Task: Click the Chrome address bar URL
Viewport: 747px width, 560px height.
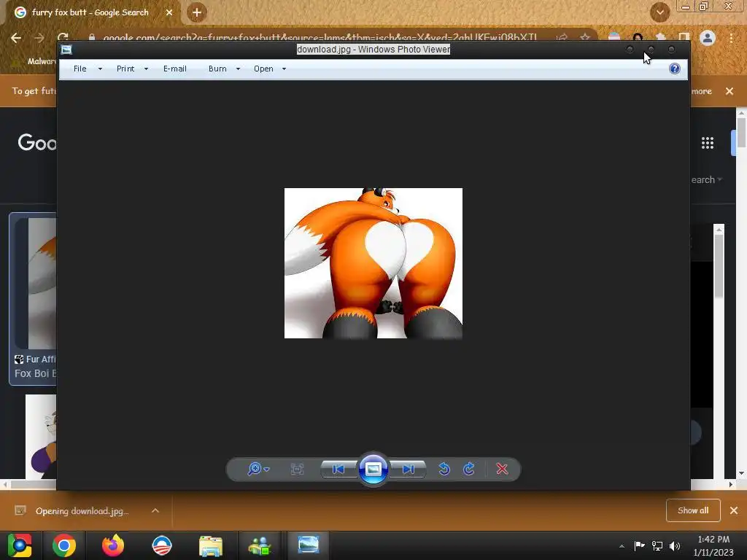Action: (320, 37)
